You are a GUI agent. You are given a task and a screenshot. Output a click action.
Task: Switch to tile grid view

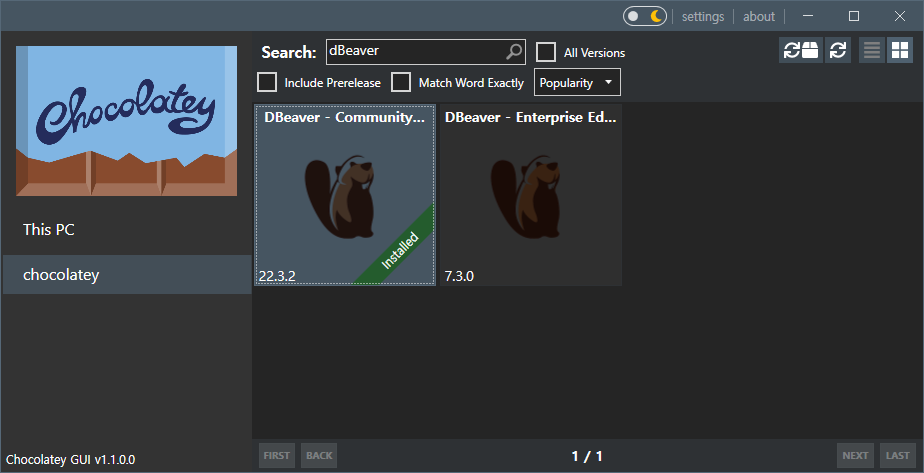(x=900, y=51)
